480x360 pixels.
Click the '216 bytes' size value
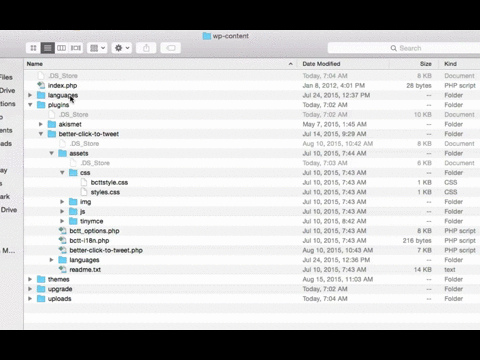pyautogui.click(x=417, y=241)
